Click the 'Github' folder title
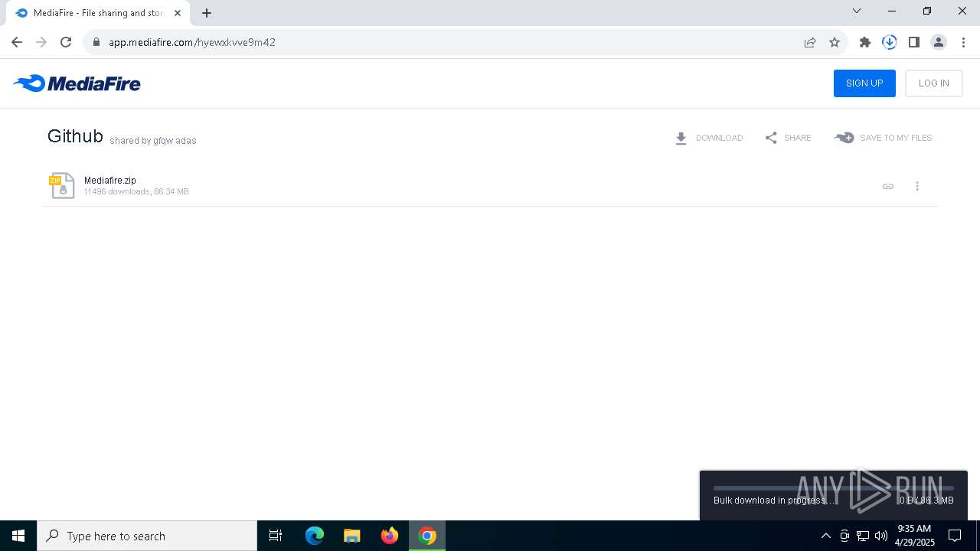The width and height of the screenshot is (980, 551). pos(75,136)
